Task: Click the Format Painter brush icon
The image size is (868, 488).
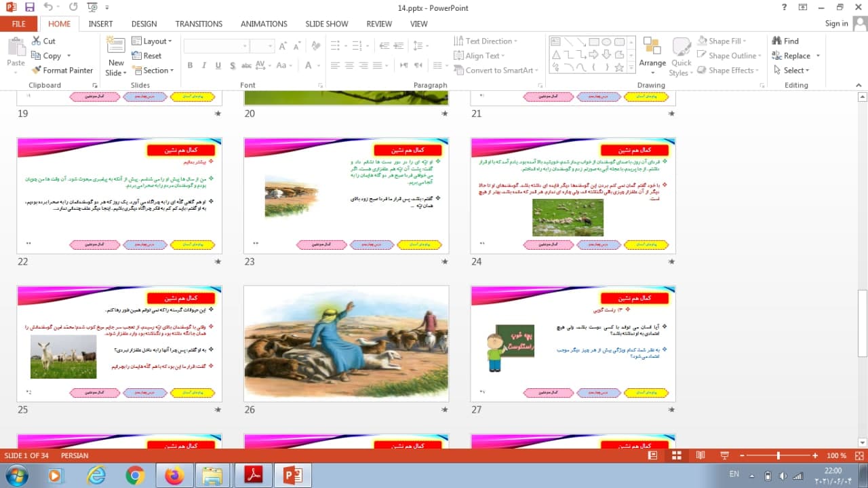Action: [x=37, y=71]
